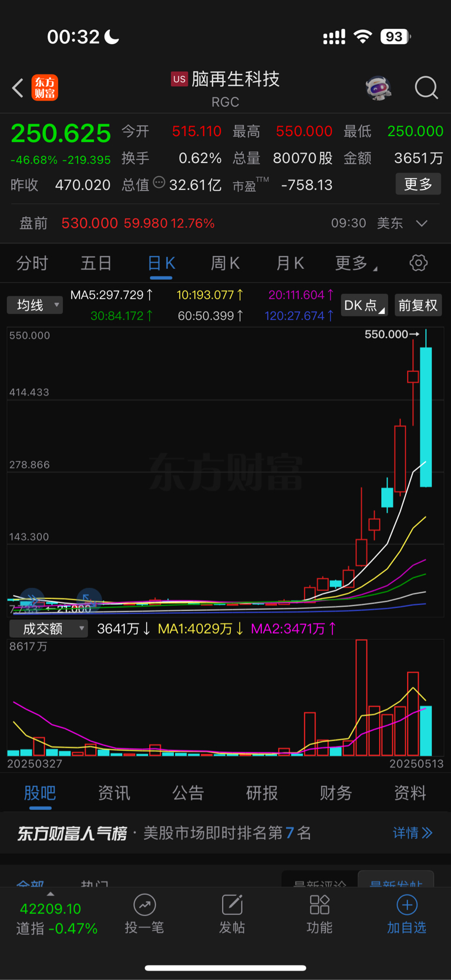
Task: Tap the search magnifier icon
Action: click(x=426, y=88)
